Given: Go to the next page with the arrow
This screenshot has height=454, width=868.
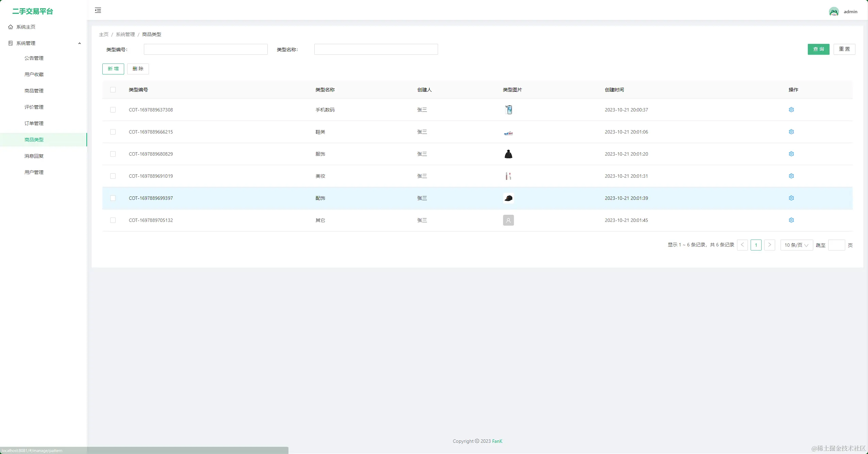Looking at the screenshot, I should pos(769,245).
